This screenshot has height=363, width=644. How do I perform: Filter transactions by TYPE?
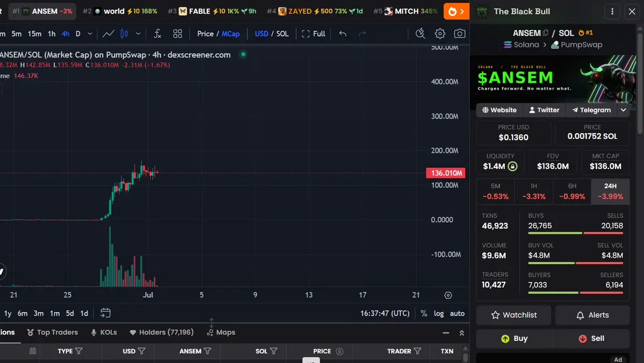point(79,351)
